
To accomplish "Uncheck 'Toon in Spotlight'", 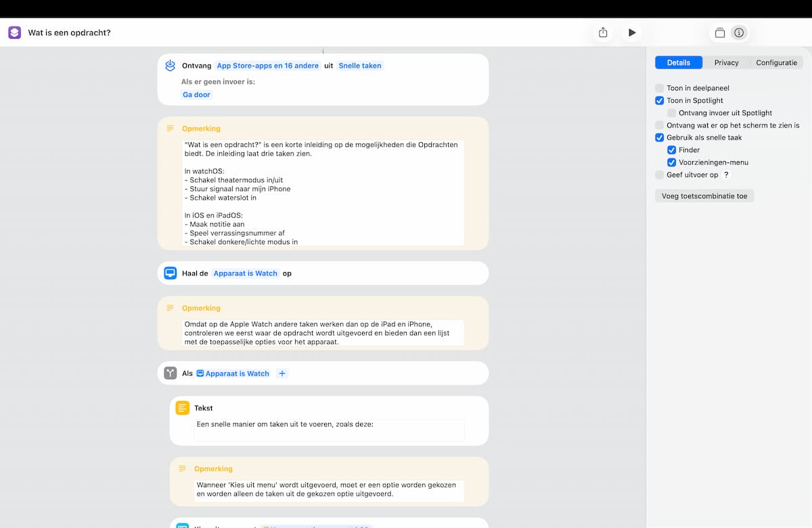I will (x=660, y=100).
